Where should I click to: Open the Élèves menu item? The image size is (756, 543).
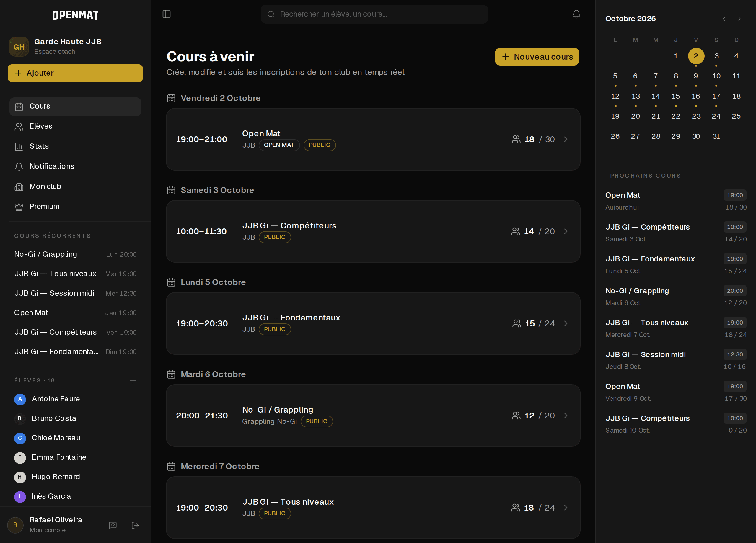(x=75, y=127)
